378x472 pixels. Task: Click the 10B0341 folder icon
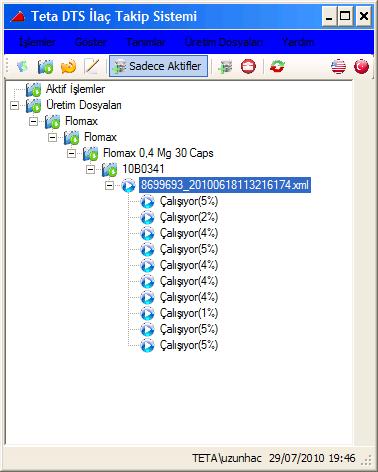tap(109, 169)
